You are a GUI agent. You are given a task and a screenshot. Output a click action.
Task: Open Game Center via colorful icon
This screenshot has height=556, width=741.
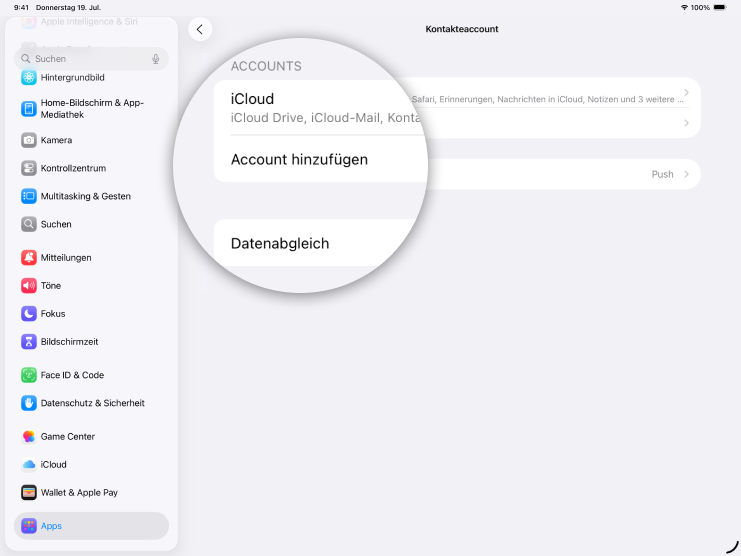point(29,437)
